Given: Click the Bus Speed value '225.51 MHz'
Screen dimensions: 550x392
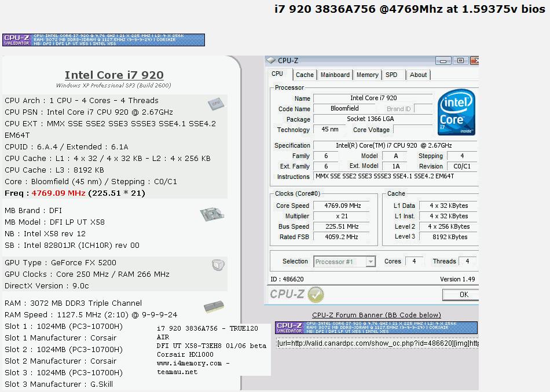Looking at the screenshot, I should (342, 227).
